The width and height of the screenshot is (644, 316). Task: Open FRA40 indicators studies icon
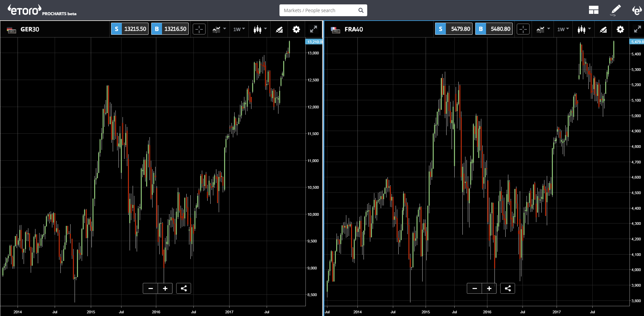603,29
